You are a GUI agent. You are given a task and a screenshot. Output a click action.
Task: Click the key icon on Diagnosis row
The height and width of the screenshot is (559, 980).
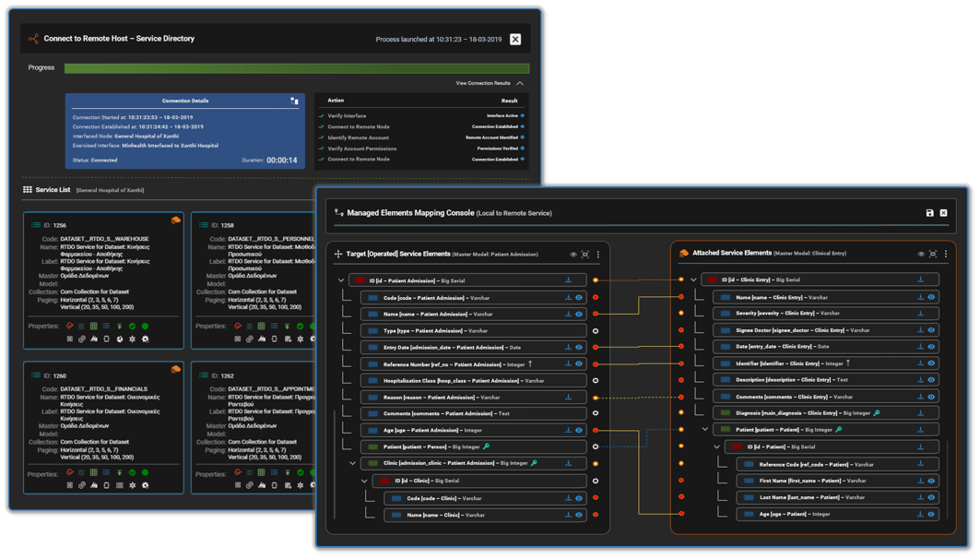[877, 413]
